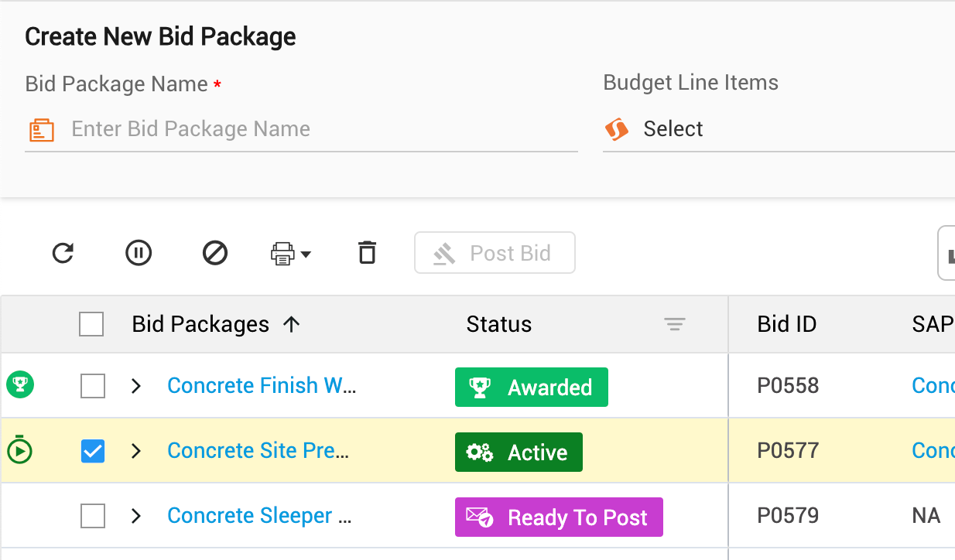Uncheck the Concrete Site Pre... row checkbox
The width and height of the screenshot is (955, 560).
(x=93, y=451)
